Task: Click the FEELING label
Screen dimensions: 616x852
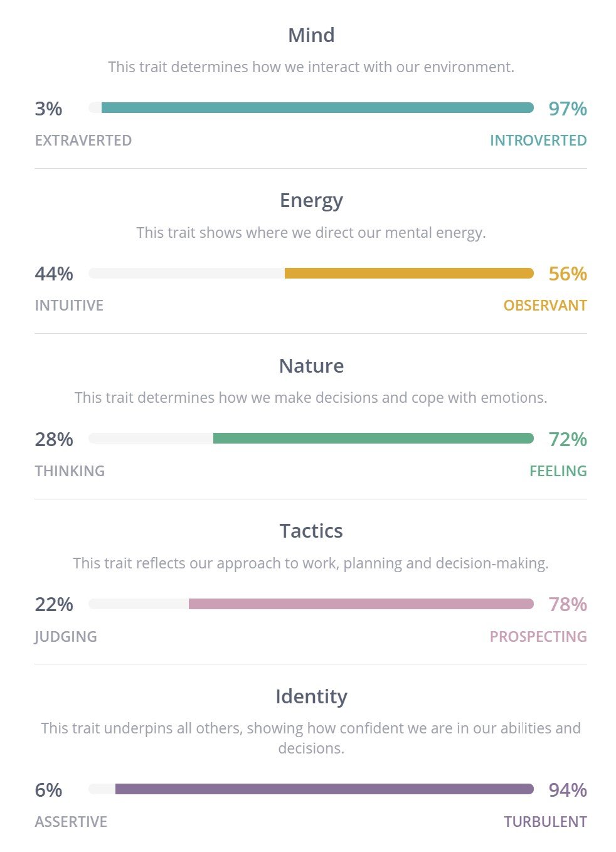Action: [558, 471]
